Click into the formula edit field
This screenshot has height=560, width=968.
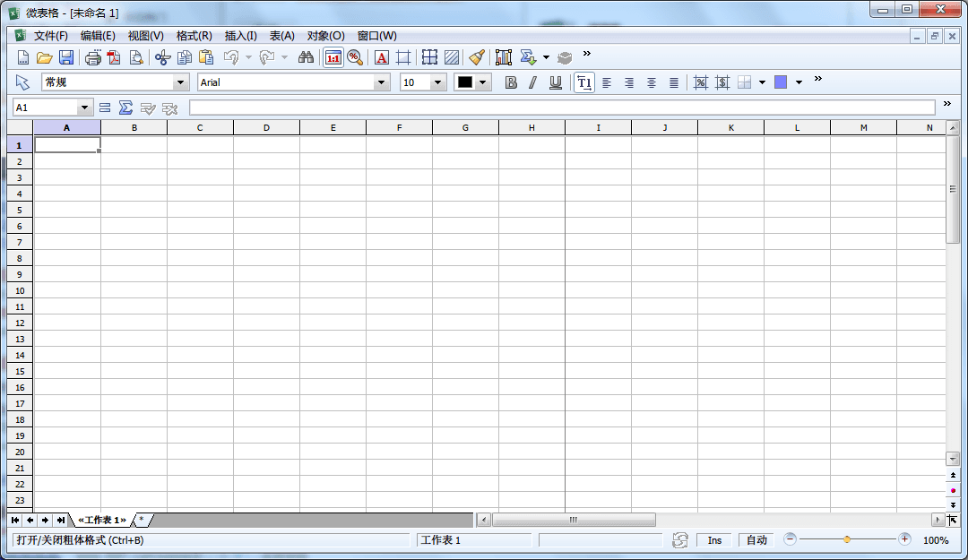point(562,108)
